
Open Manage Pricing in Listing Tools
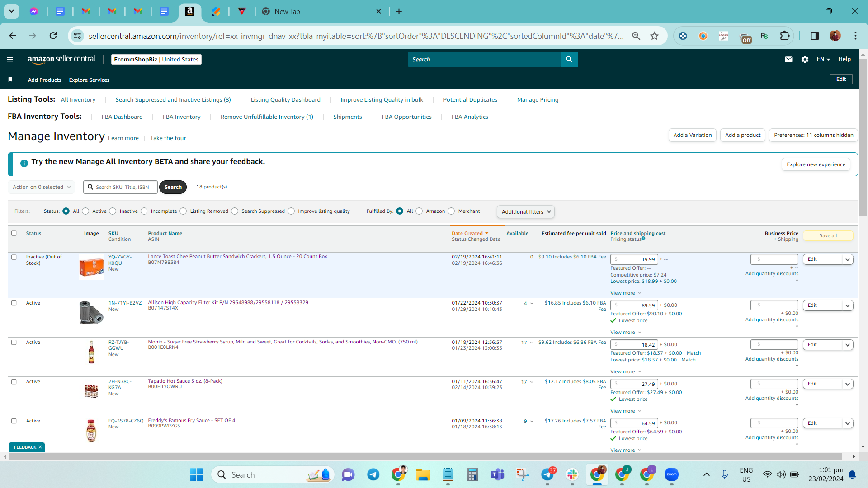[538, 100]
